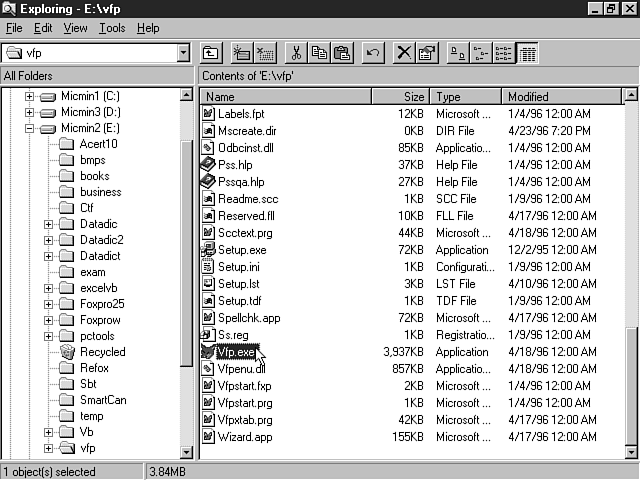Click the Paste clipboard icon
This screenshot has height=480, width=640.
(342, 53)
